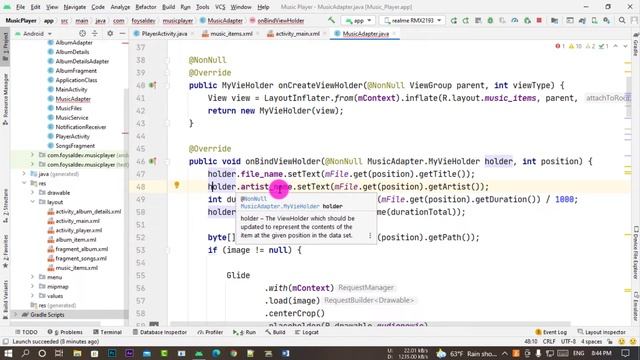Viewport: 640px width, 360px height.
Task: Open the Logcat tool window
Action: tap(307, 332)
